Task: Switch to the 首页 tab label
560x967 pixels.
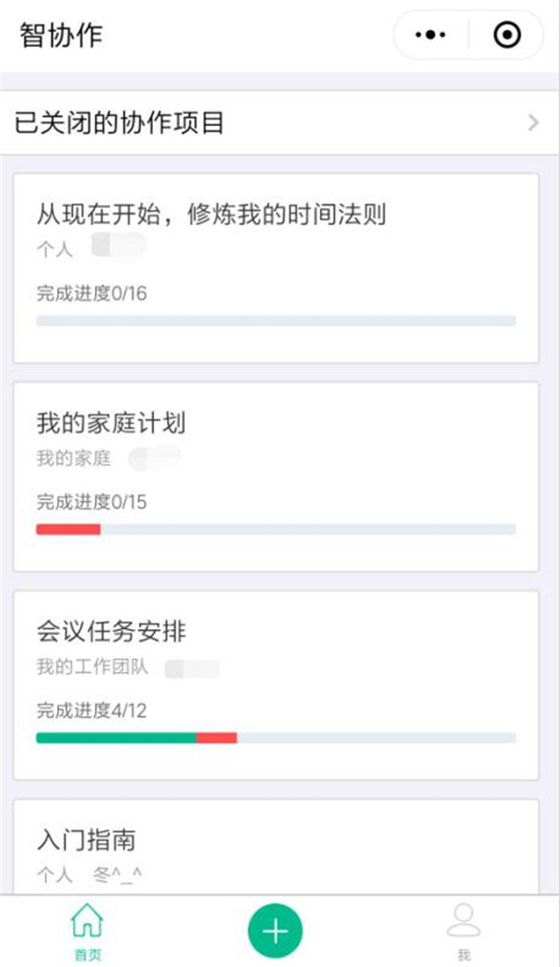Action: [x=87, y=954]
